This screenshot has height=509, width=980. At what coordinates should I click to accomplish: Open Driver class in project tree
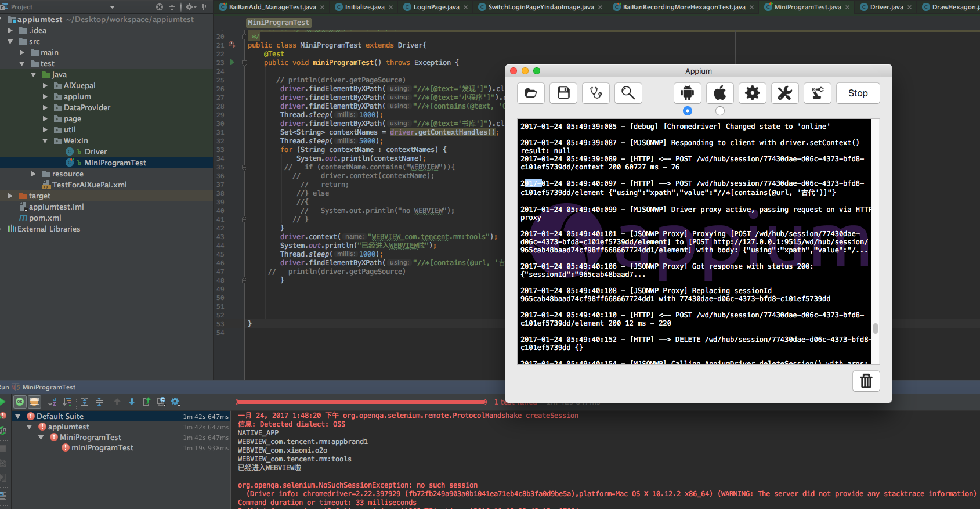coord(96,151)
